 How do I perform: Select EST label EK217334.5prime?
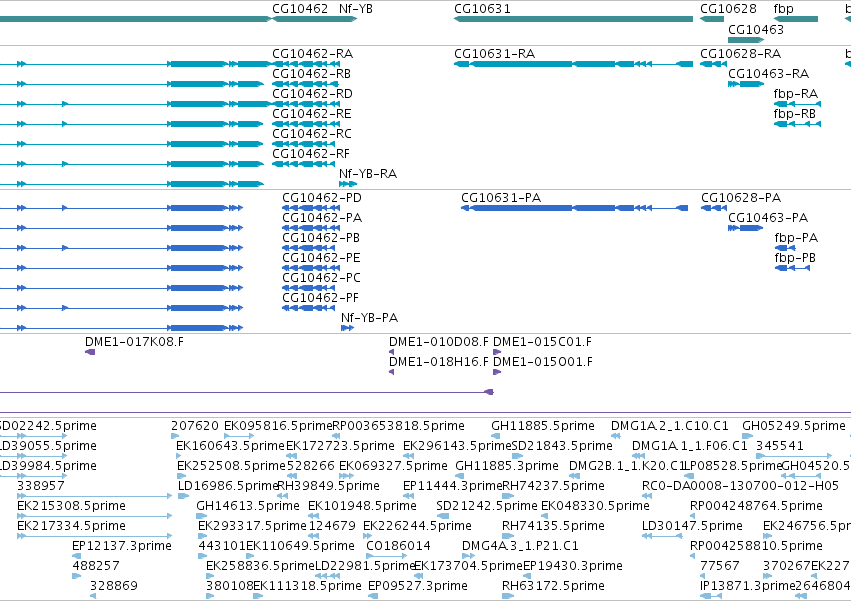71,526
